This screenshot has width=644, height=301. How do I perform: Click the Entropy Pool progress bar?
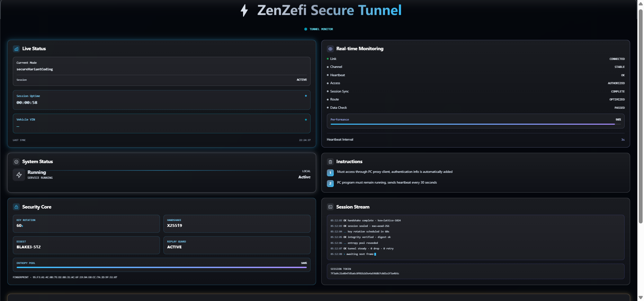tap(162, 267)
